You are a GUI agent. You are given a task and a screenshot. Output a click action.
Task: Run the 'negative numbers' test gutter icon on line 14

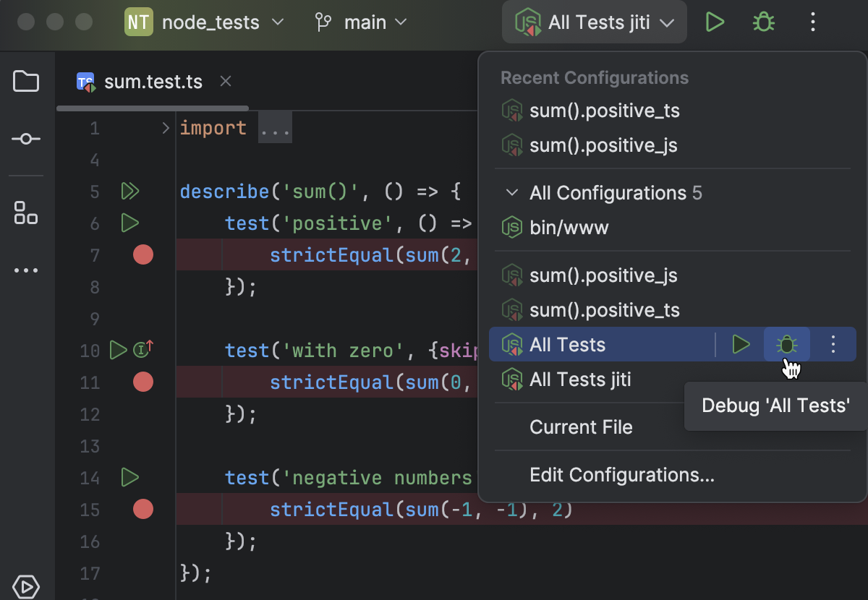click(130, 478)
